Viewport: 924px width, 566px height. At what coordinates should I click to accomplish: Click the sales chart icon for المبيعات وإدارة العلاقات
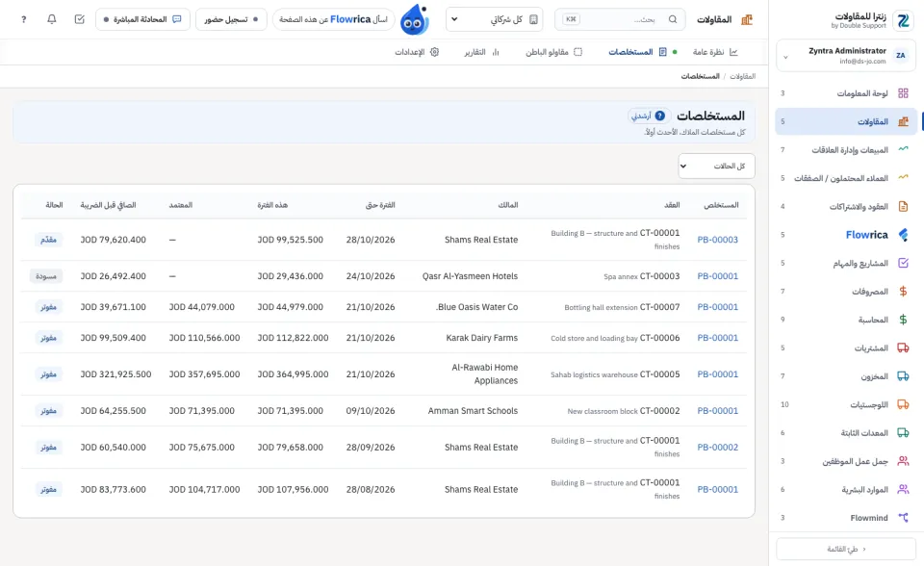903,150
